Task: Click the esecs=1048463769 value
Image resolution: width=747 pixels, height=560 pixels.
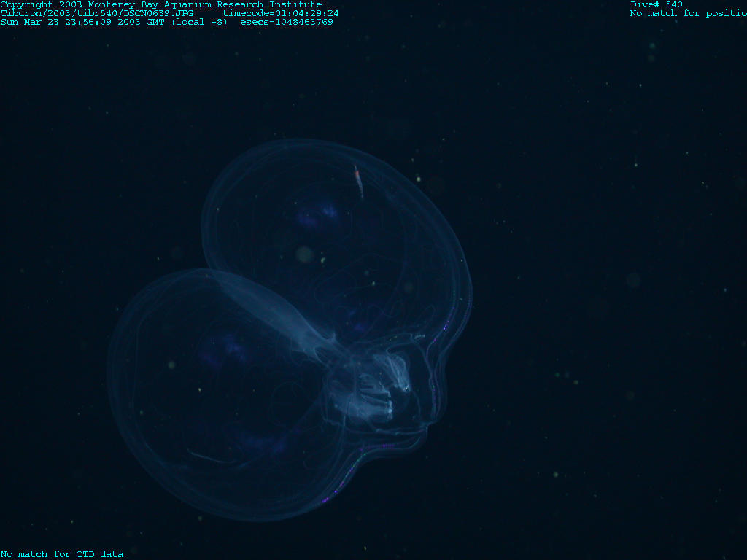Action: 287,22
